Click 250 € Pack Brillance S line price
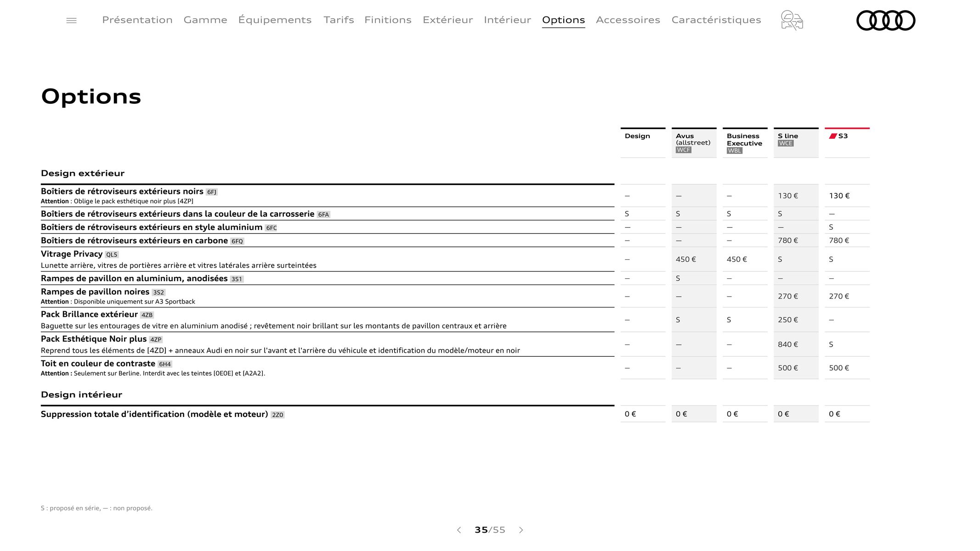 [x=788, y=320]
